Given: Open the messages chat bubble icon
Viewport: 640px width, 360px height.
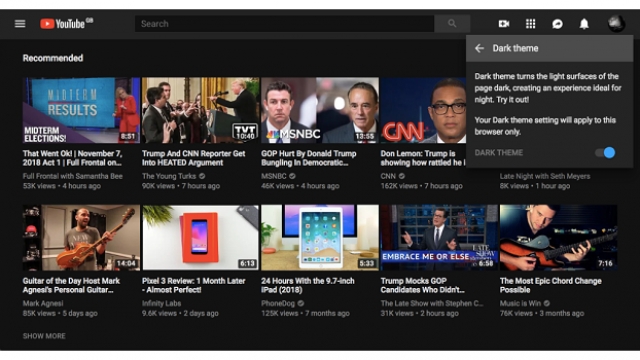Looking at the screenshot, I should click(x=557, y=24).
